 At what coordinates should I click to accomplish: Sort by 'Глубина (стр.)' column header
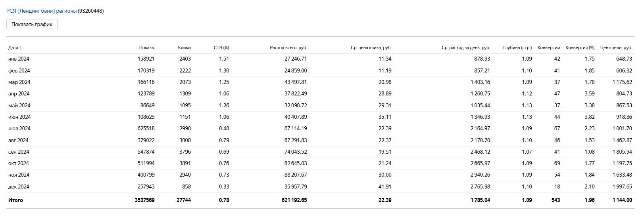tap(517, 48)
